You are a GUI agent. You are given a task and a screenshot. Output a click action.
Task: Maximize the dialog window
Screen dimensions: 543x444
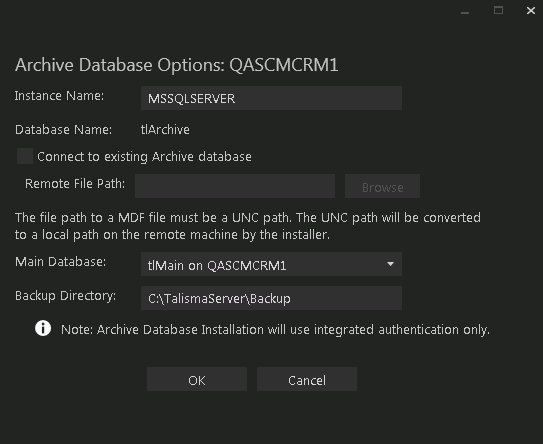498,11
